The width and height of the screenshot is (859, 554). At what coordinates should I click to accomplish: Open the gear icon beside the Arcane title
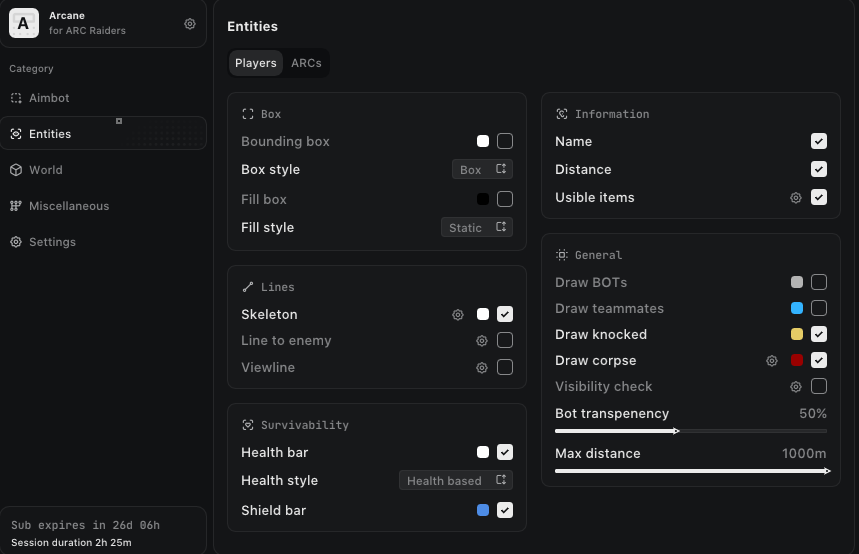[x=190, y=24]
